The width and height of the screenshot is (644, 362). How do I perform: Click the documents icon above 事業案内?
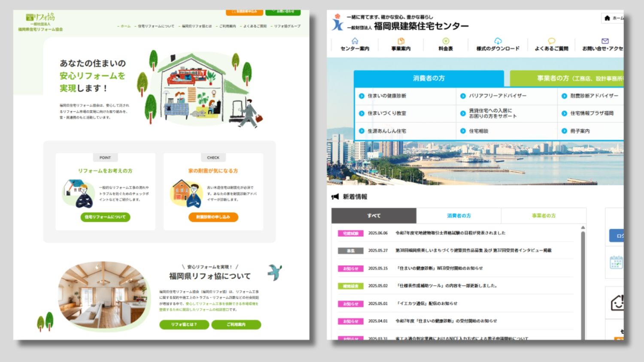click(x=401, y=41)
